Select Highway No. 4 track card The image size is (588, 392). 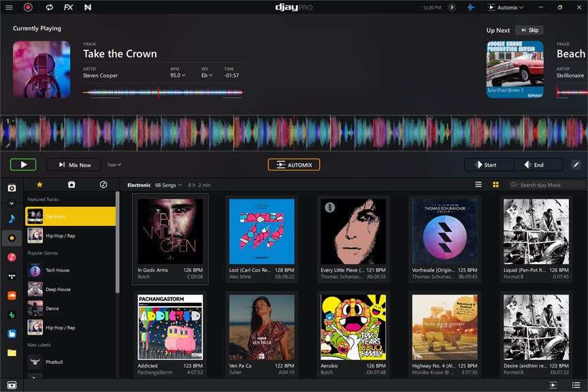coord(445,335)
